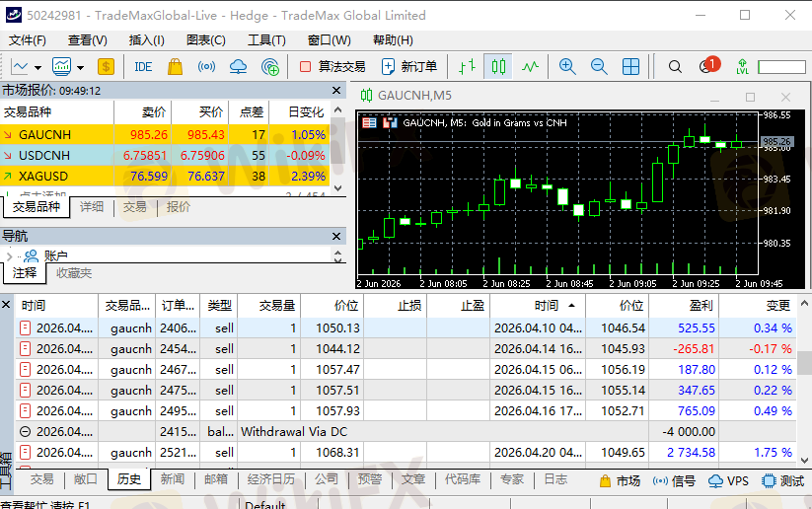
Task: Click the dollar sign trading icon
Action: [x=106, y=67]
